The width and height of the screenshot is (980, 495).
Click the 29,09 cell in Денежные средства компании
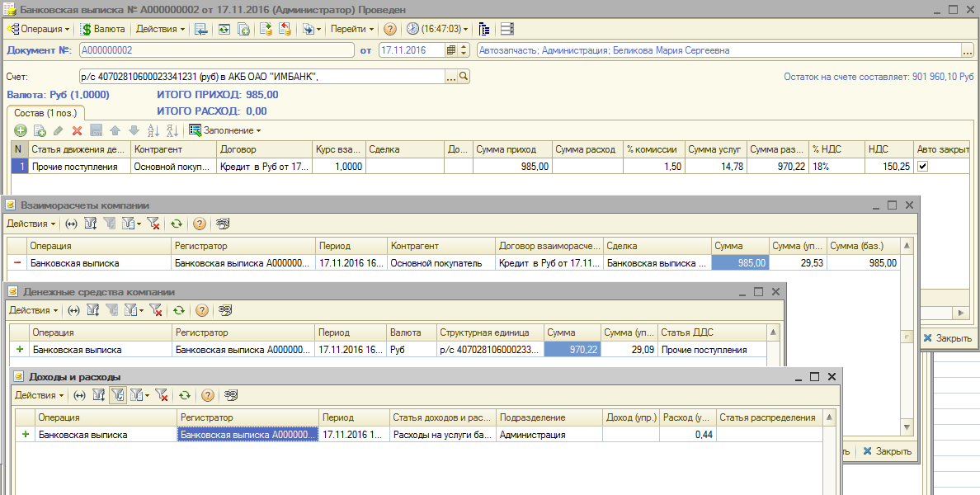tap(628, 350)
